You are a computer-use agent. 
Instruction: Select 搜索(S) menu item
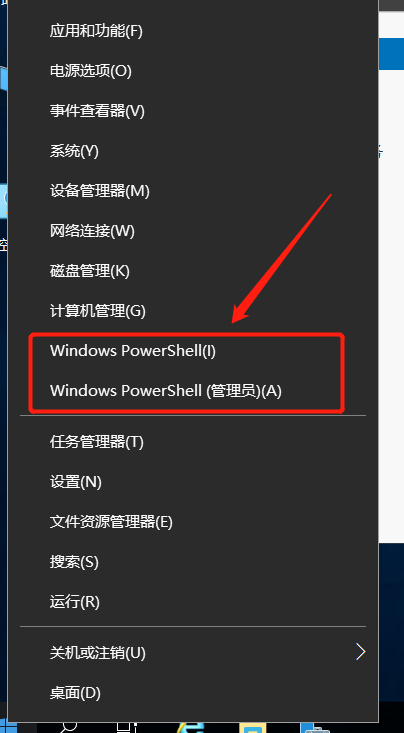coord(193,562)
